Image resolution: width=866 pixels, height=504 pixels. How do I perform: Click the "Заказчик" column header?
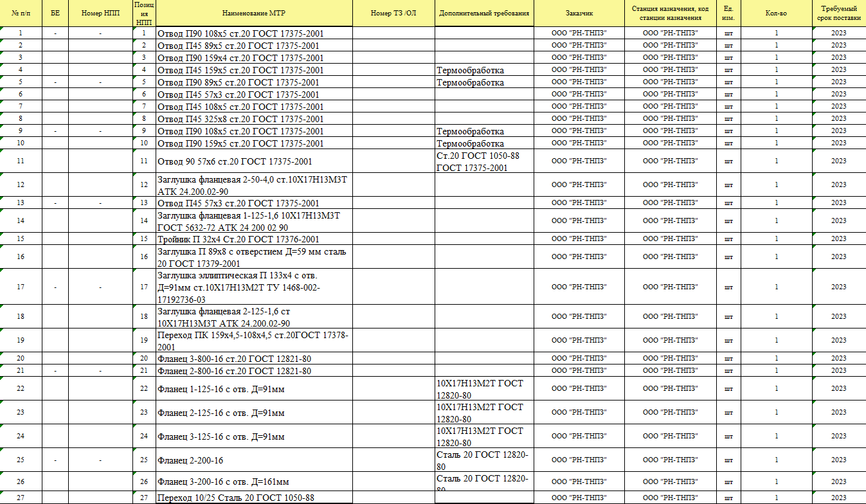coord(579,13)
